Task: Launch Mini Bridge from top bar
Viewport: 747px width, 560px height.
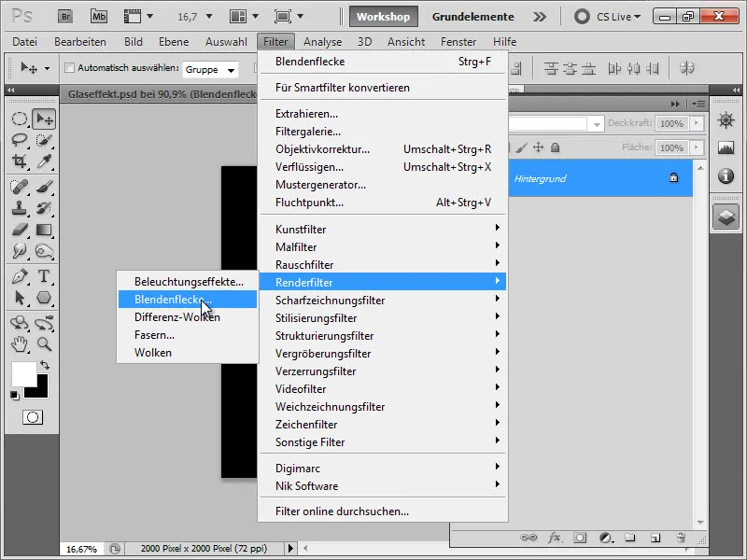Action: pyautogui.click(x=99, y=17)
